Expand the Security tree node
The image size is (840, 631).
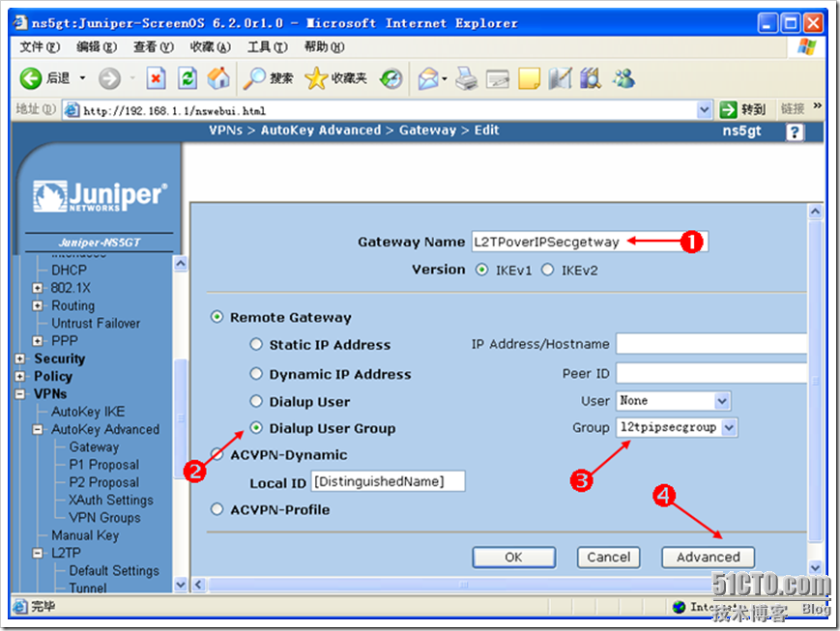[x=20, y=359]
